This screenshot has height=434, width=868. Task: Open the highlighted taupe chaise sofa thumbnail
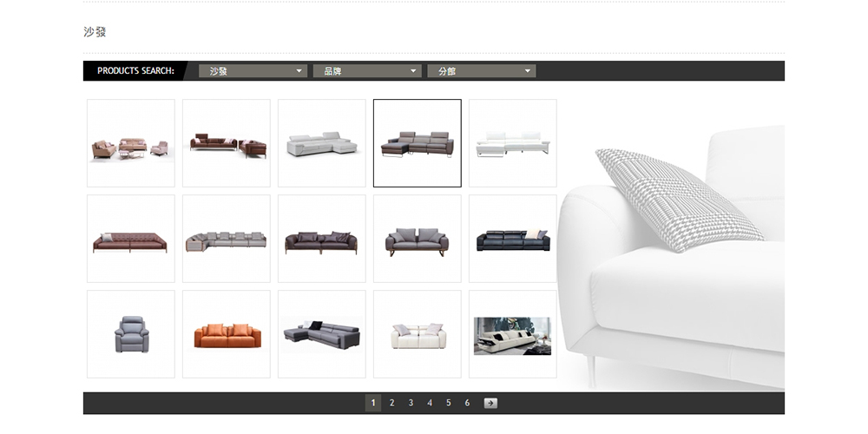tap(418, 143)
